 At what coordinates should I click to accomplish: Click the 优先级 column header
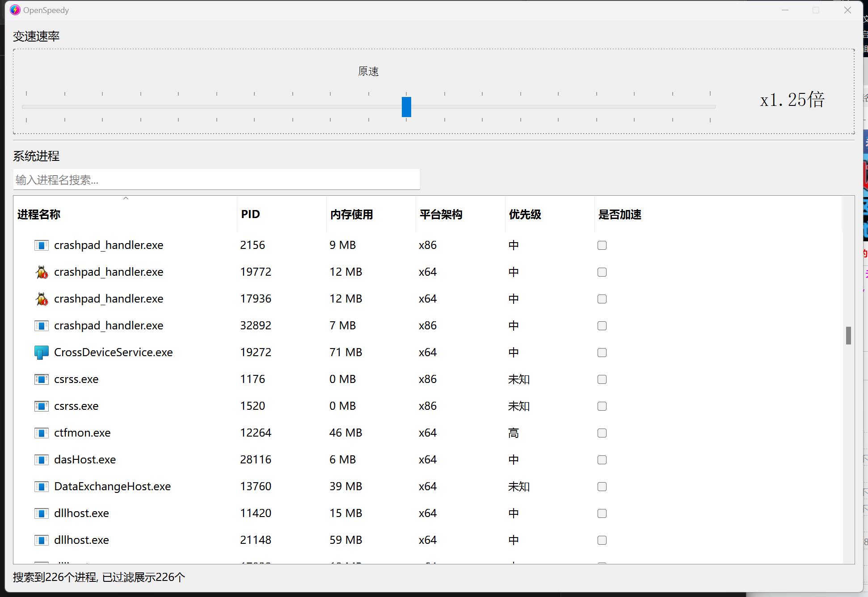(x=525, y=214)
